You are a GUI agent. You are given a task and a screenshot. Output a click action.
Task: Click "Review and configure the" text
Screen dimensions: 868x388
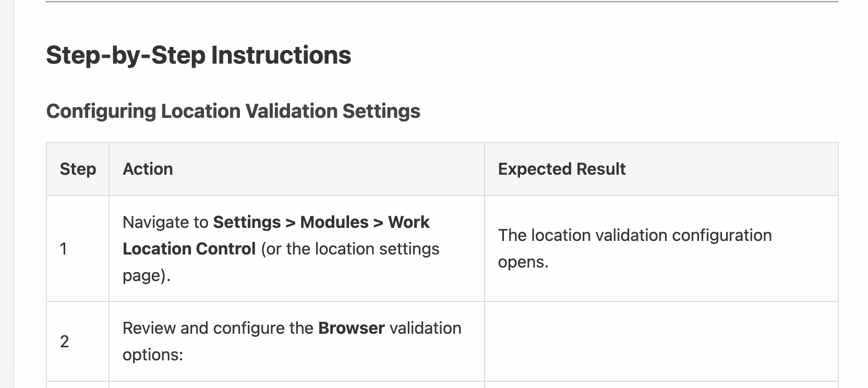pos(218,328)
